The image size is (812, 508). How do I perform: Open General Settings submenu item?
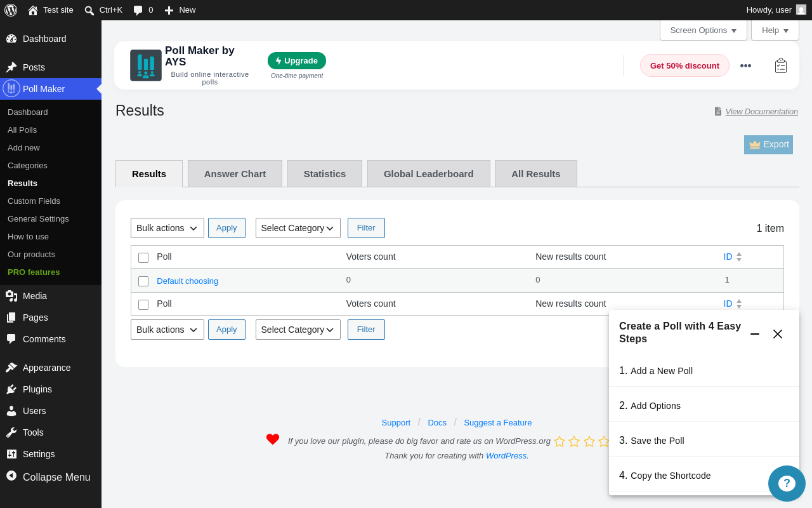click(51, 219)
